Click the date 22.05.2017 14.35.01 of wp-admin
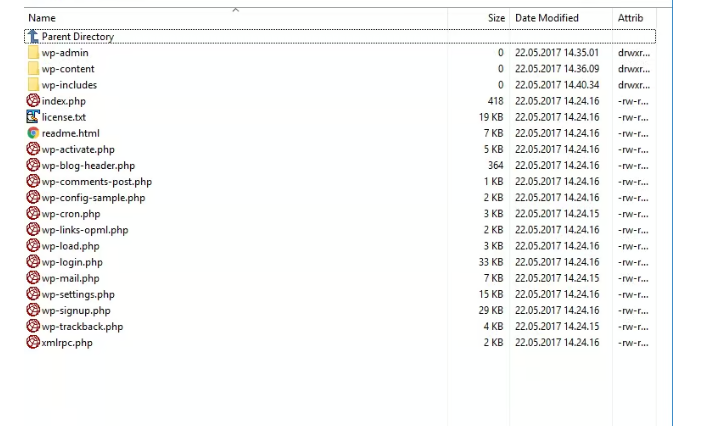 point(557,53)
